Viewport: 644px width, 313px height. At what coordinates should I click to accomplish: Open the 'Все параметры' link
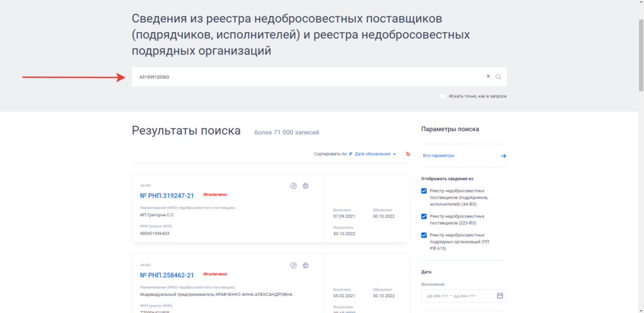(x=438, y=156)
